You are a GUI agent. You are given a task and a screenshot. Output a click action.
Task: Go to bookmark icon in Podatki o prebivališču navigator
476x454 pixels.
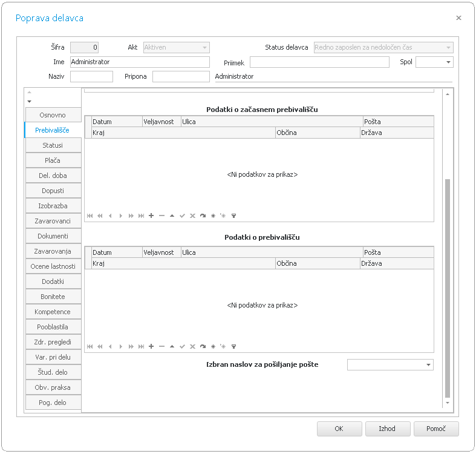click(223, 346)
